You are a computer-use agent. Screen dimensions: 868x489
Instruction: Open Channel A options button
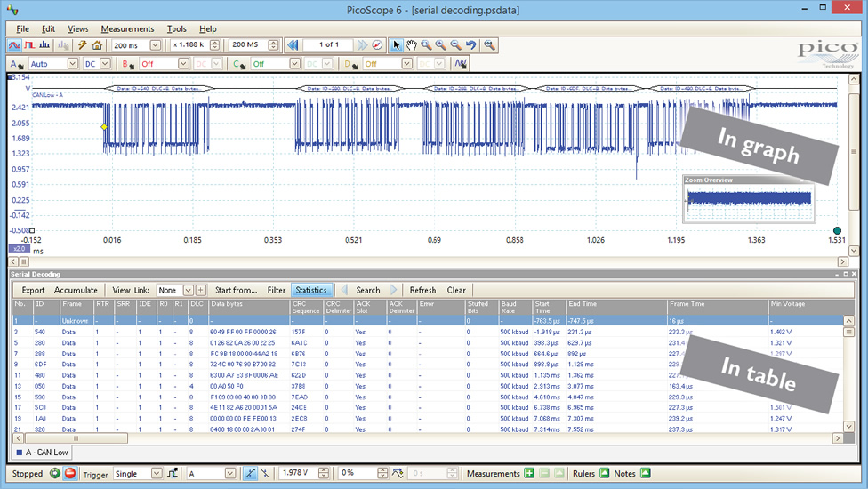tap(16, 64)
